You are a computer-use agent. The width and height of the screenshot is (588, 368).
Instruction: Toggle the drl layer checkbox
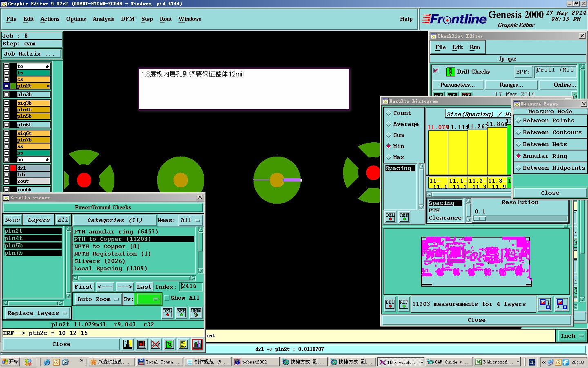coord(7,168)
